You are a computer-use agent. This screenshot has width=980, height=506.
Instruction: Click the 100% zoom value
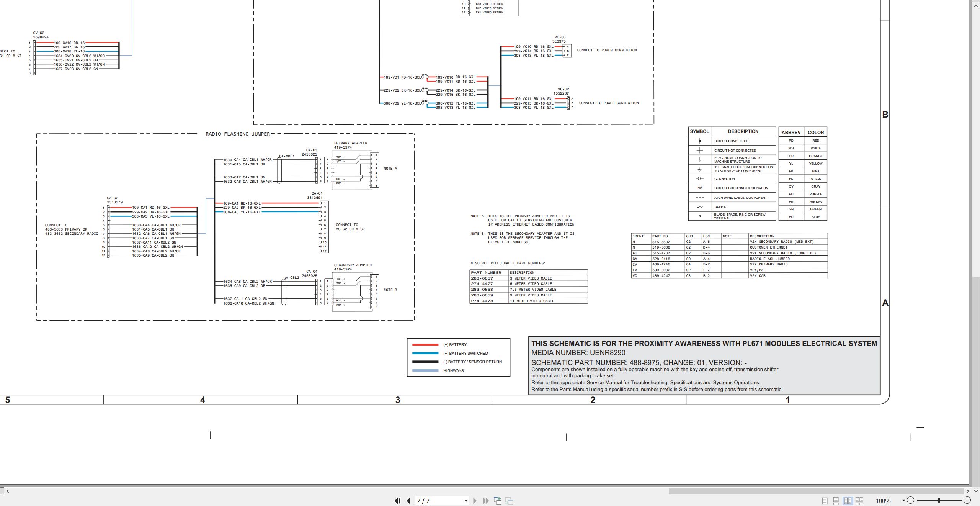point(883,501)
